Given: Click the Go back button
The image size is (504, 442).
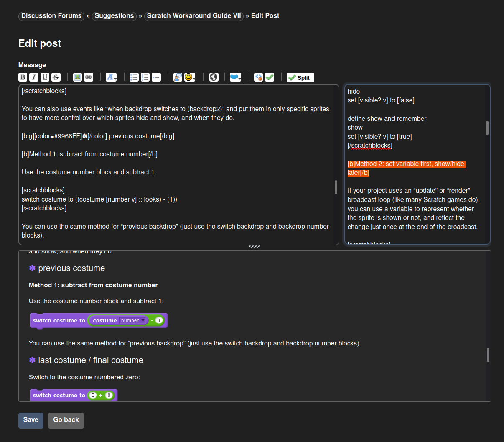Looking at the screenshot, I should [x=66, y=420].
